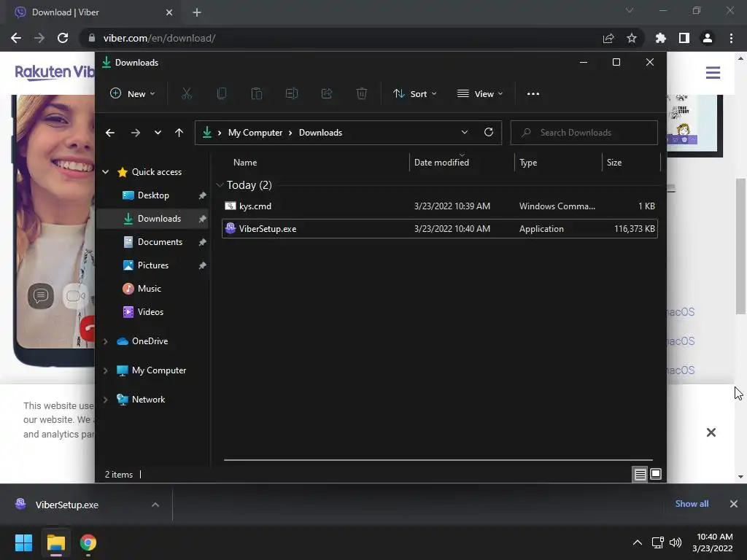747x560 pixels.
Task: Select the ViberSetup.exe file row
Action: (440, 228)
